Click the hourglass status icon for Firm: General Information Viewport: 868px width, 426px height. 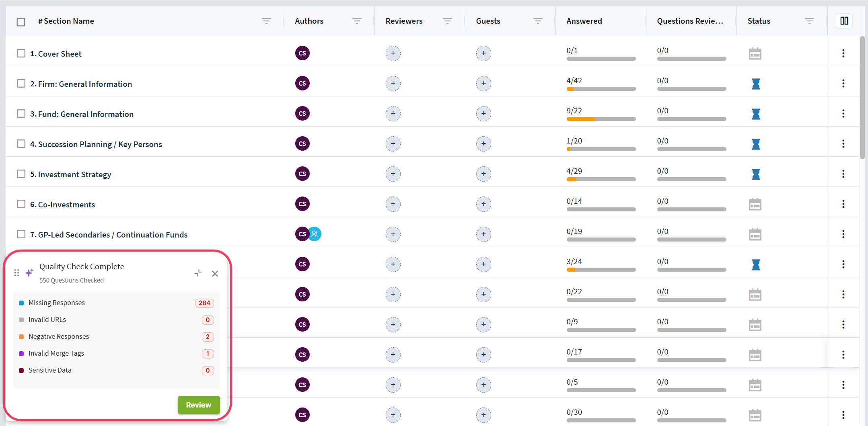point(756,84)
